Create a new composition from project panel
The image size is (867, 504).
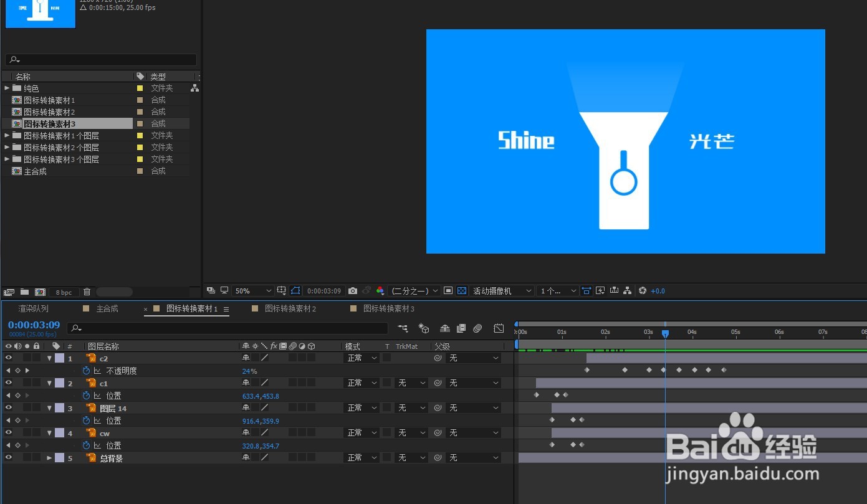click(x=40, y=292)
